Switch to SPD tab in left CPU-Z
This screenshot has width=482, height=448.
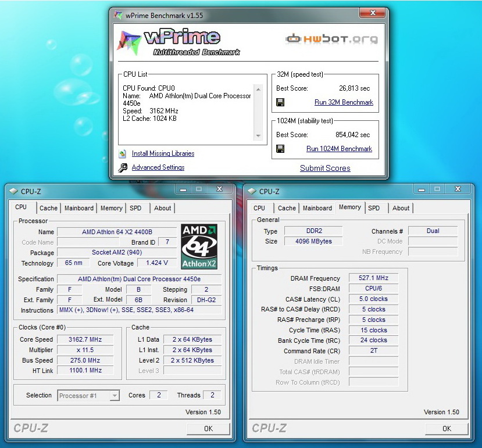[x=135, y=208]
